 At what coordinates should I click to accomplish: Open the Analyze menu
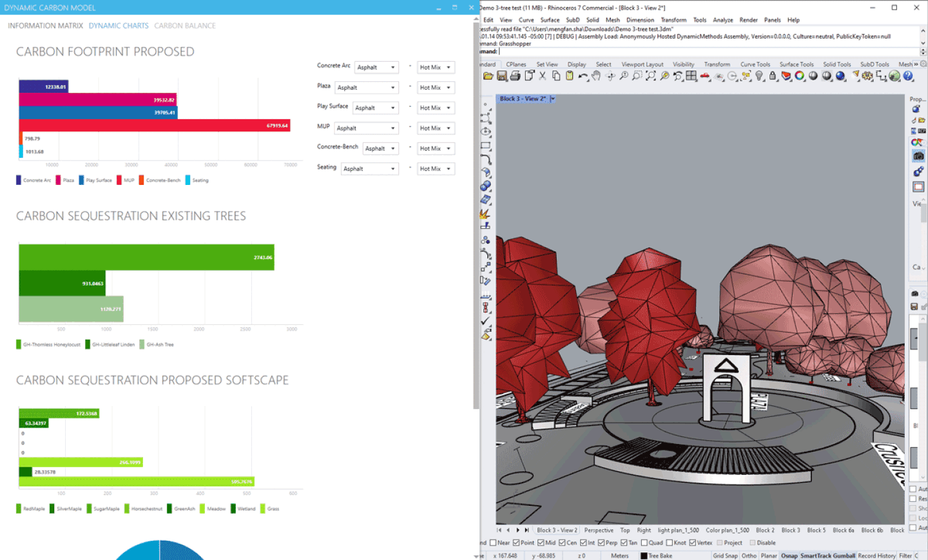(x=722, y=20)
